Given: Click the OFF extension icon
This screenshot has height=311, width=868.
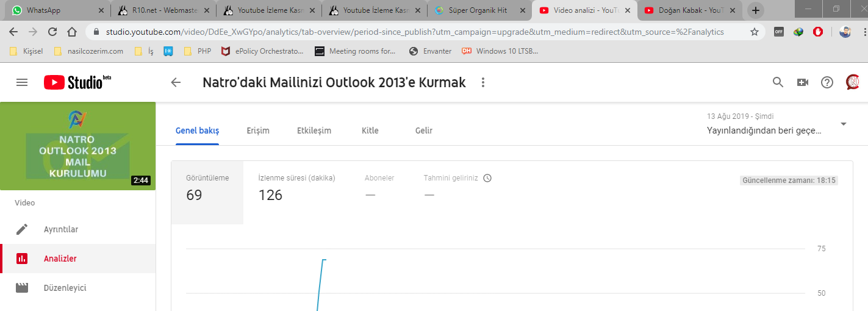Looking at the screenshot, I should pyautogui.click(x=779, y=32).
